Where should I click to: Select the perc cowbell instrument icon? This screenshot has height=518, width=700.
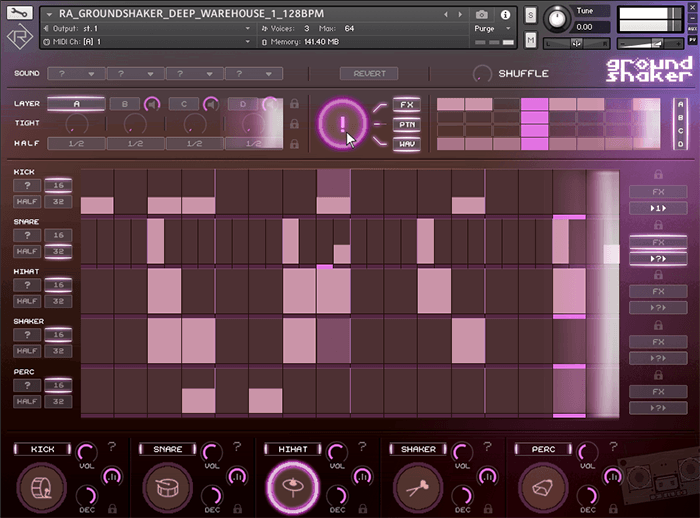(543, 487)
